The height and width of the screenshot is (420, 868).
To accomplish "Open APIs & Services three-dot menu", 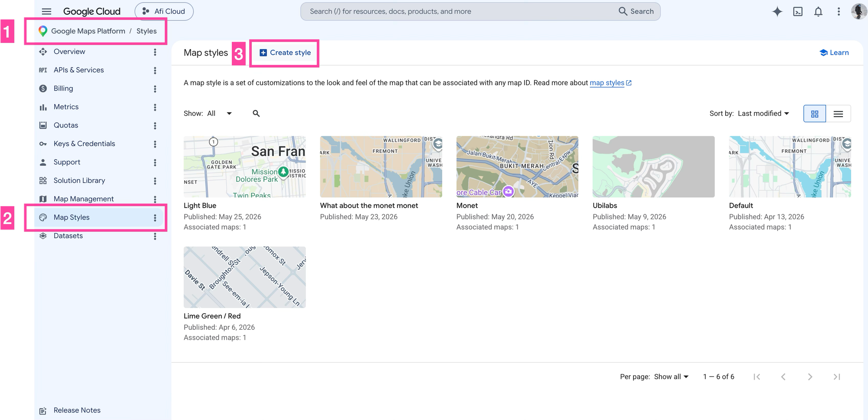I will [155, 70].
